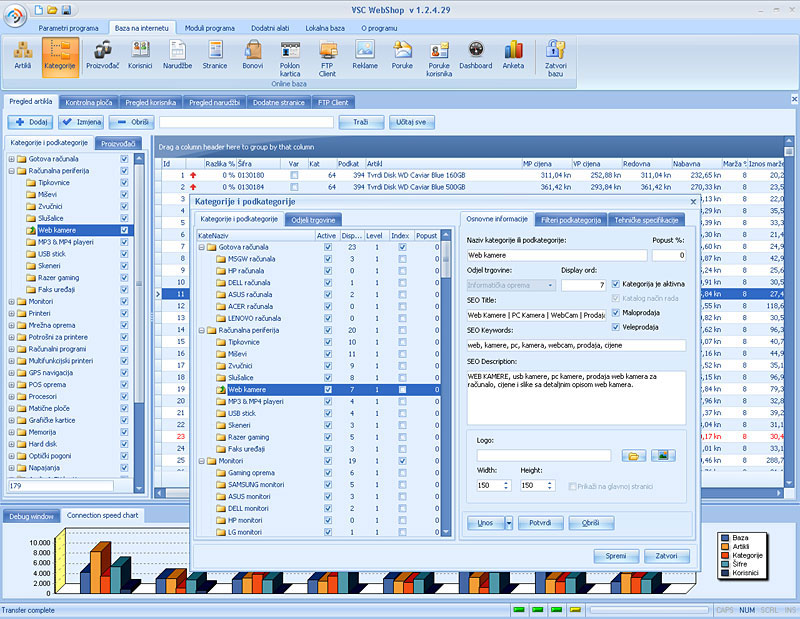Collapse Računalna periferija in dialog tree
This screenshot has height=619, width=800.
click(202, 330)
